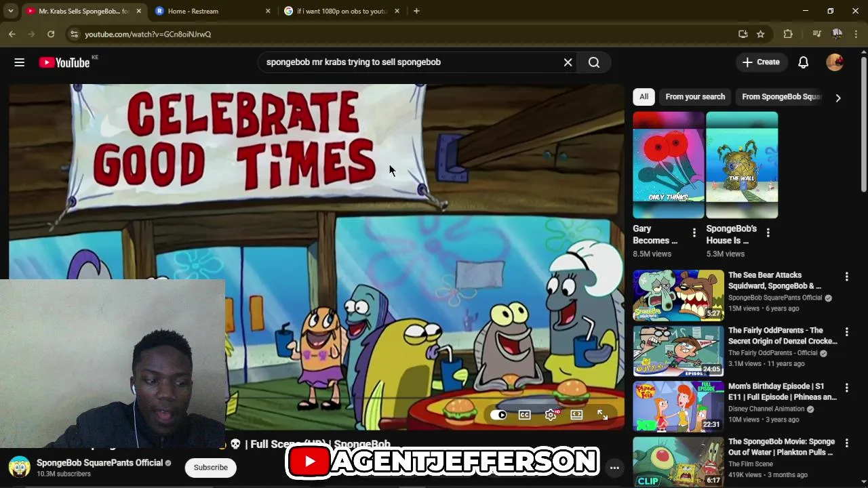Open The SpongeBob Movie Plankton Pulls title
The height and width of the screenshot is (488, 868).
tap(781, 447)
